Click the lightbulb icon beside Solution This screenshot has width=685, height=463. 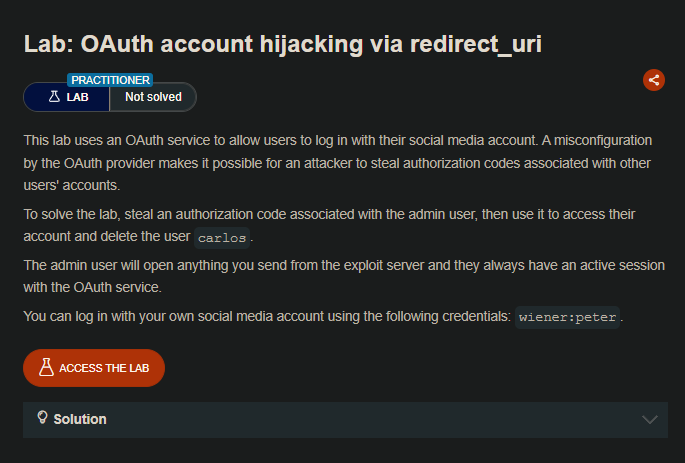tap(42, 418)
